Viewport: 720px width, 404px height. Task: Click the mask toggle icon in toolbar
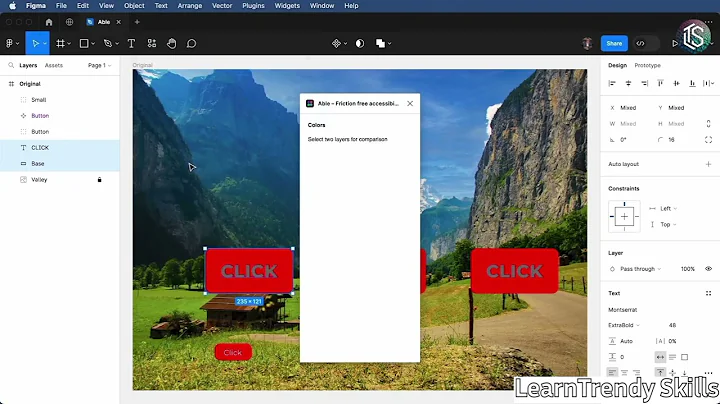pos(360,43)
